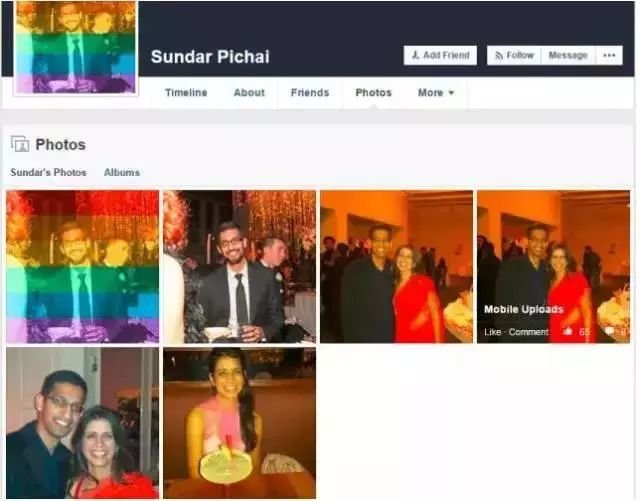Screen dimensions: 640x501
Task: Open the photo of a woman with a birthday cake
Action: (239, 423)
